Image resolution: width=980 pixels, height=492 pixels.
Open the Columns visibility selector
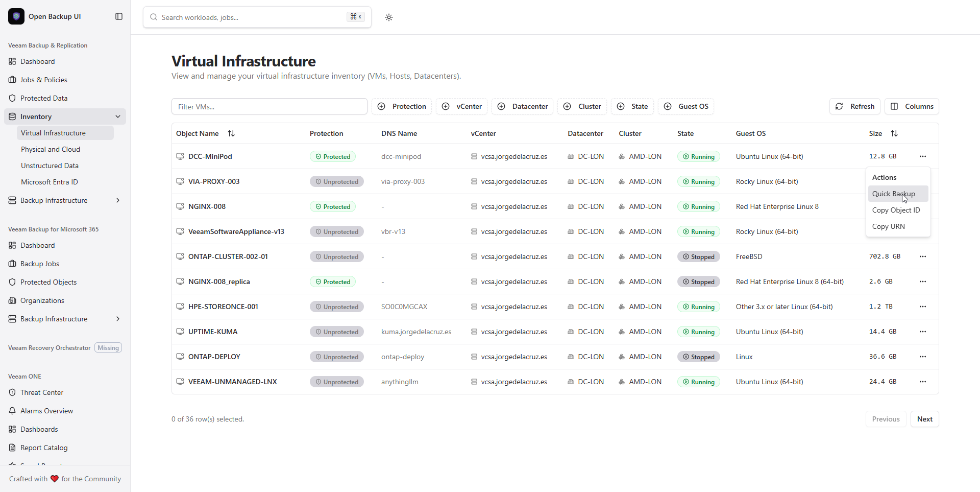(x=912, y=106)
